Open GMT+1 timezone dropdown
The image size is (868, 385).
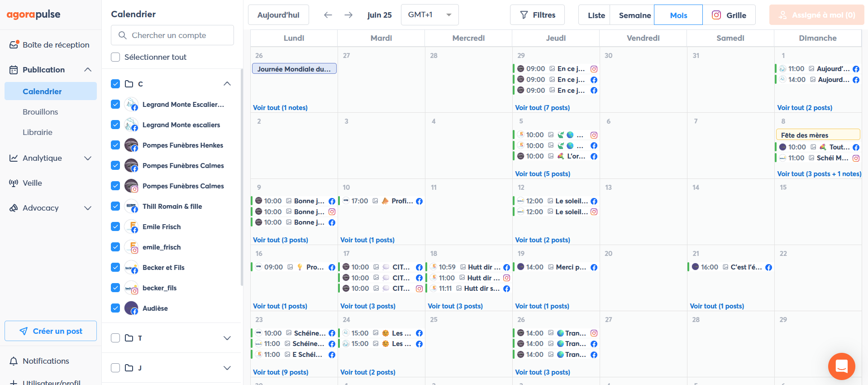(x=430, y=15)
